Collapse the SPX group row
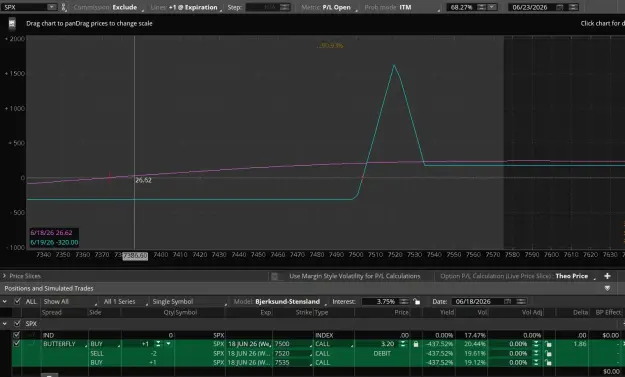The width and height of the screenshot is (625, 377). 5,324
